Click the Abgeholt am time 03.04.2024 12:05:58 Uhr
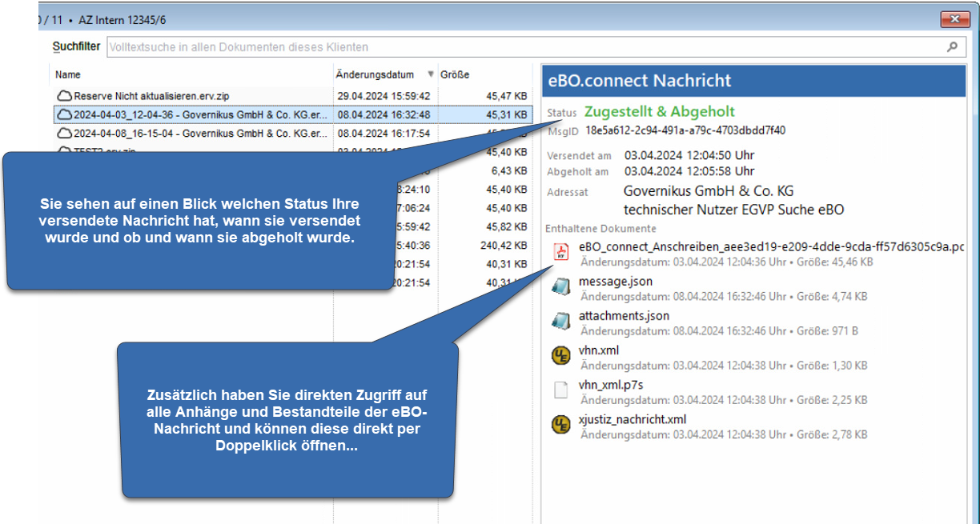Image resolution: width=980 pixels, height=524 pixels. coord(689,171)
